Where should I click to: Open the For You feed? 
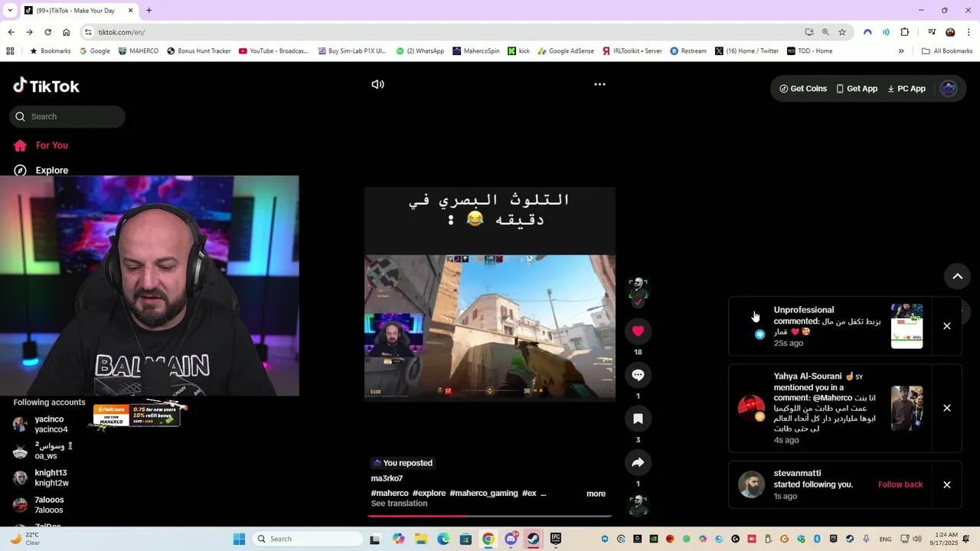[51, 145]
